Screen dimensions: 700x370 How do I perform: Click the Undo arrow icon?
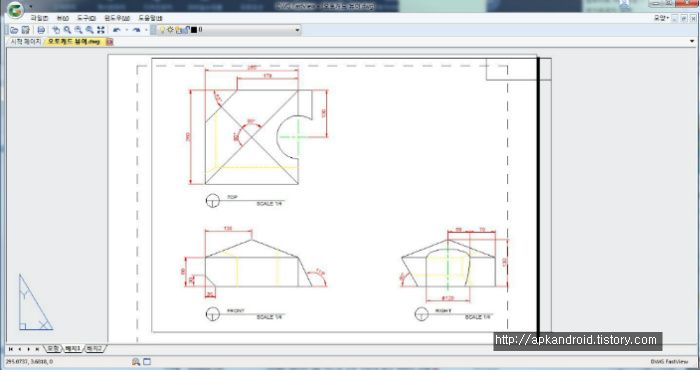[117, 30]
